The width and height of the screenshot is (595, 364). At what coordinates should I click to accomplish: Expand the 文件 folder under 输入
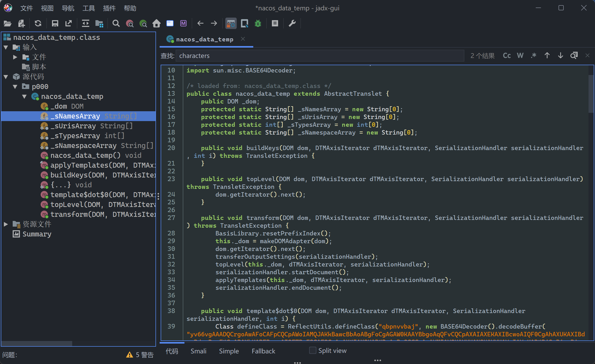pos(15,57)
